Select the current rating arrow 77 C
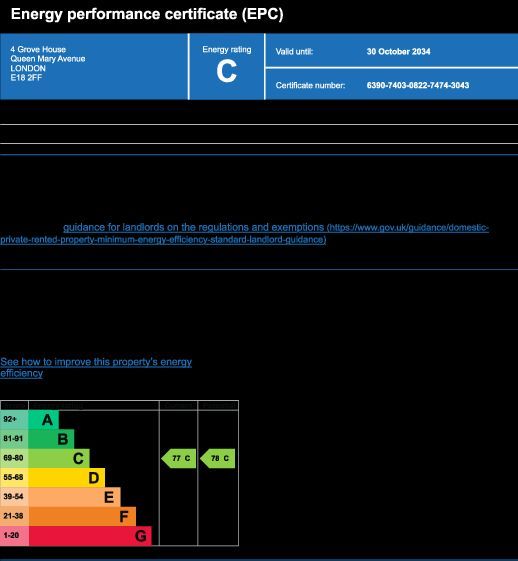The width and height of the screenshot is (518, 561). [179, 458]
